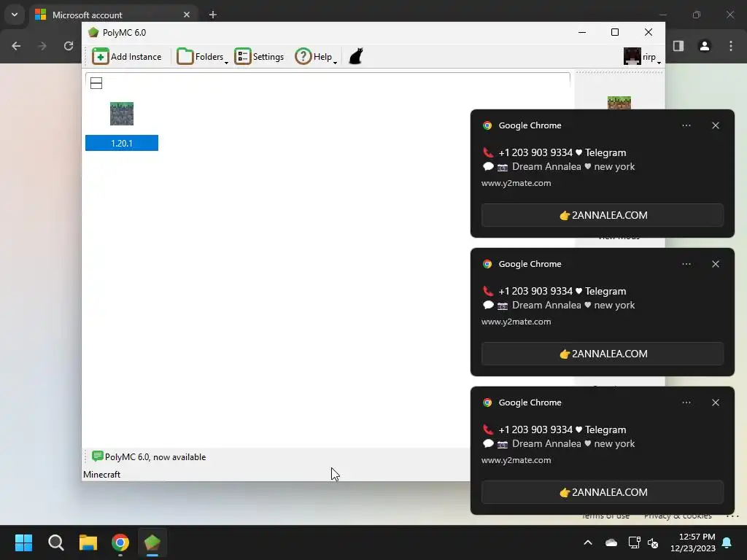Image resolution: width=747 pixels, height=560 pixels.
Task: Select the 1.20.1 instance label
Action: pyautogui.click(x=122, y=144)
